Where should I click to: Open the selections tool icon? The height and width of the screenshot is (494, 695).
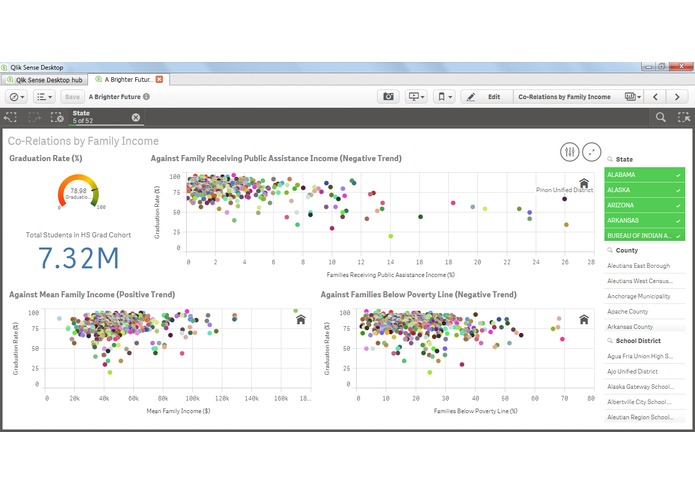(683, 117)
